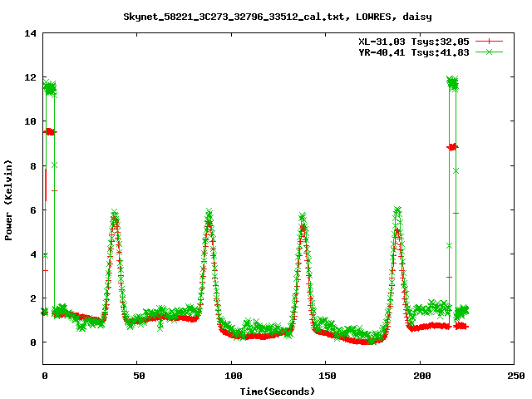
Task: Click the y-axis value 12
Action: coord(30,77)
